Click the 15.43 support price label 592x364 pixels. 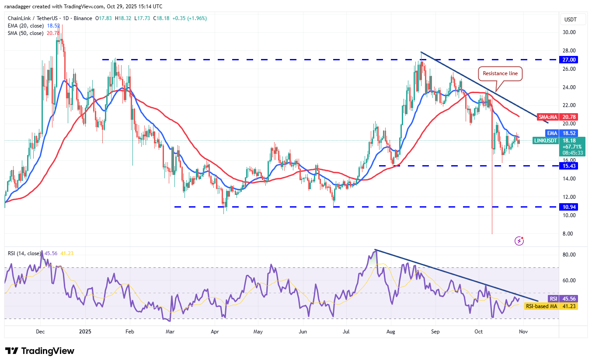(568, 166)
